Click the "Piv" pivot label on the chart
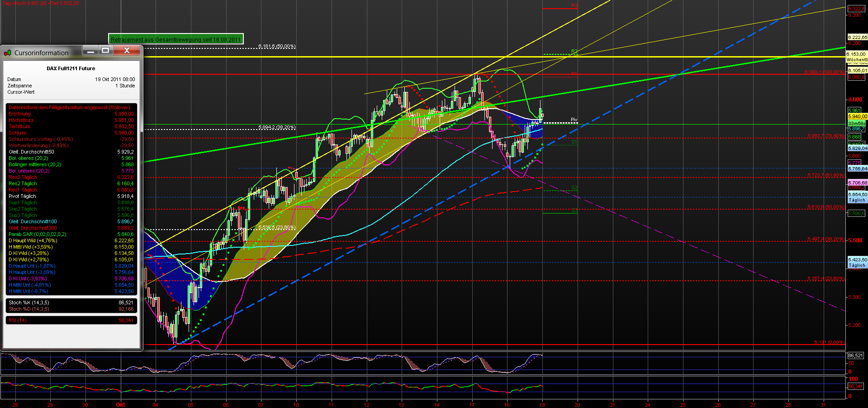This screenshot has height=408, width=868. pos(574,119)
